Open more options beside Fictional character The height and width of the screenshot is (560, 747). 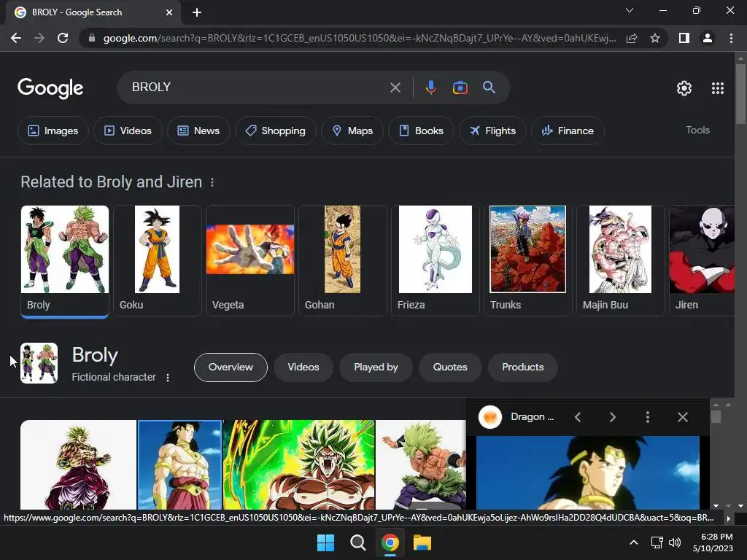(168, 378)
